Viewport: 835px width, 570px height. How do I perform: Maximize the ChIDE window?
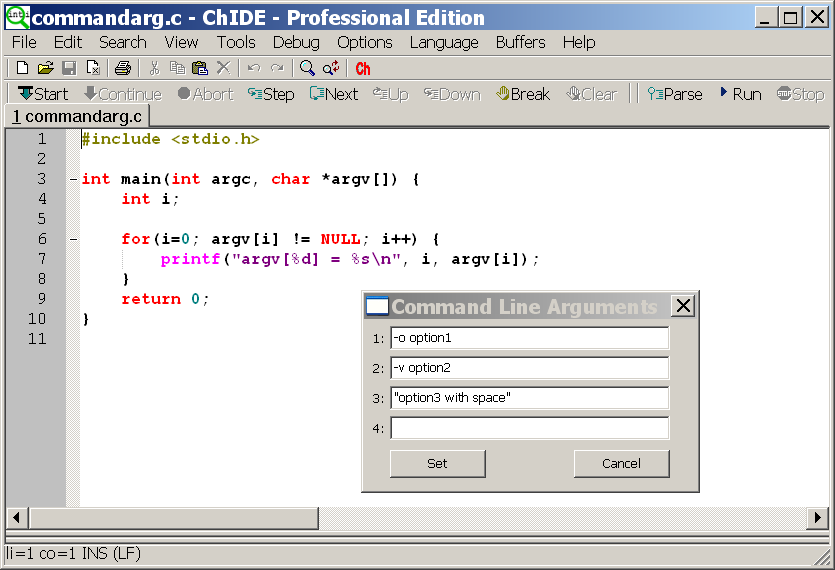[x=791, y=18]
